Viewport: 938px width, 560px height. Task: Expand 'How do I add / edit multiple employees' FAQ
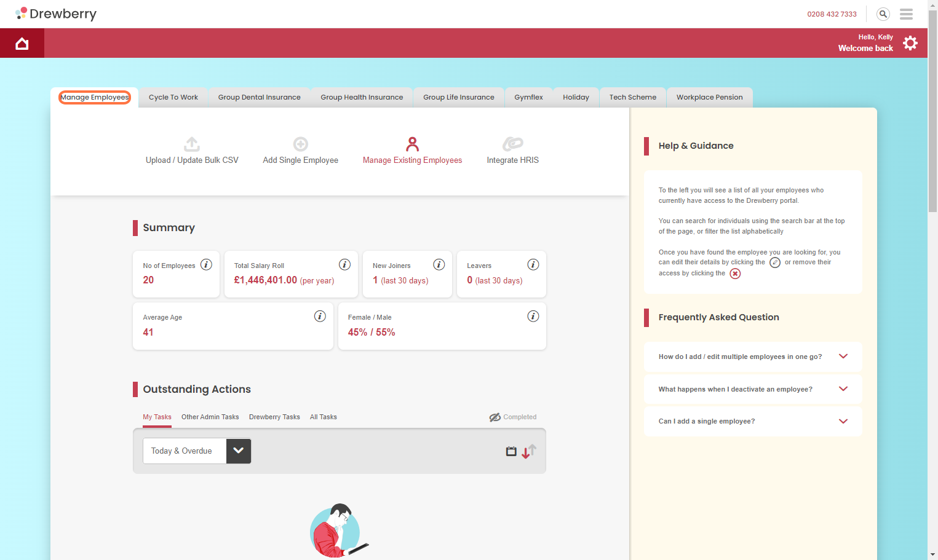point(753,357)
